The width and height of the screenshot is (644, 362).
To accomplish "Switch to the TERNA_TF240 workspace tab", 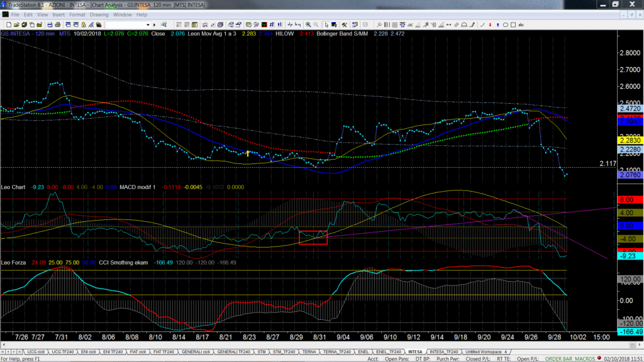I will pyautogui.click(x=337, y=352).
